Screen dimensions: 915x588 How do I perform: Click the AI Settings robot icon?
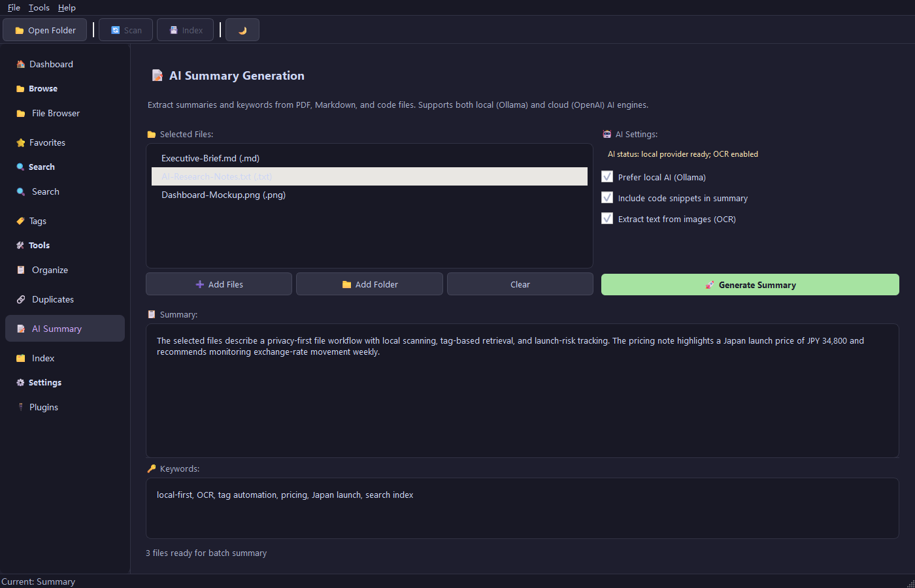point(607,134)
